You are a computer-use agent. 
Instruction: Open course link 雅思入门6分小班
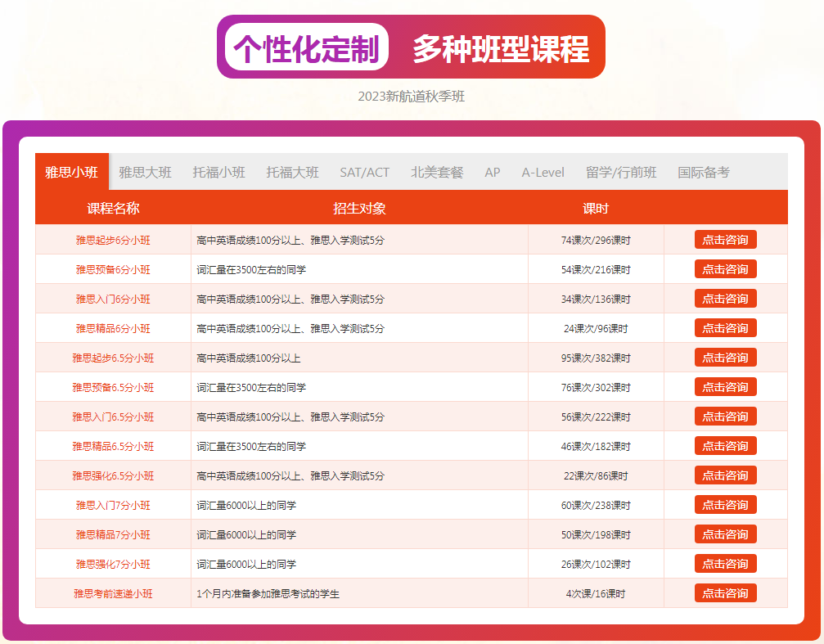[113, 299]
